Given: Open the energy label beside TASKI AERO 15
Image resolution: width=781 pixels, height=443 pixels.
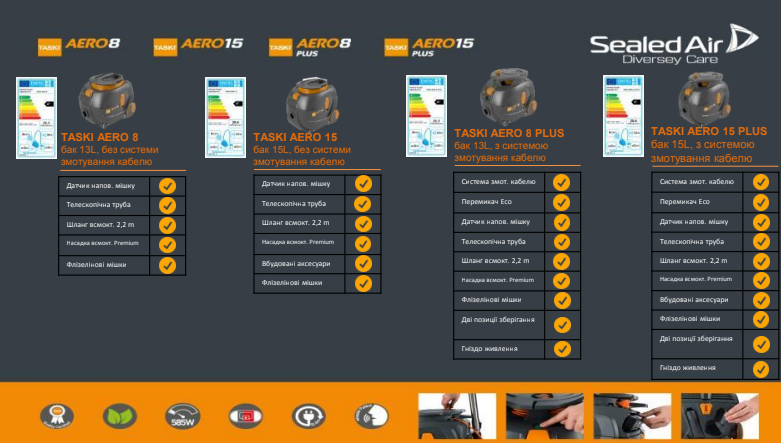Looking at the screenshot, I should [225, 117].
